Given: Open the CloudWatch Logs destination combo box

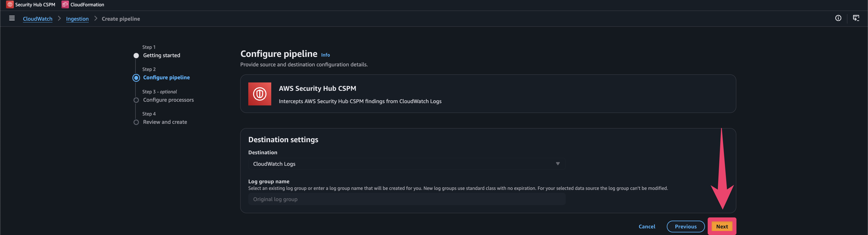Looking at the screenshot, I should coord(404,164).
